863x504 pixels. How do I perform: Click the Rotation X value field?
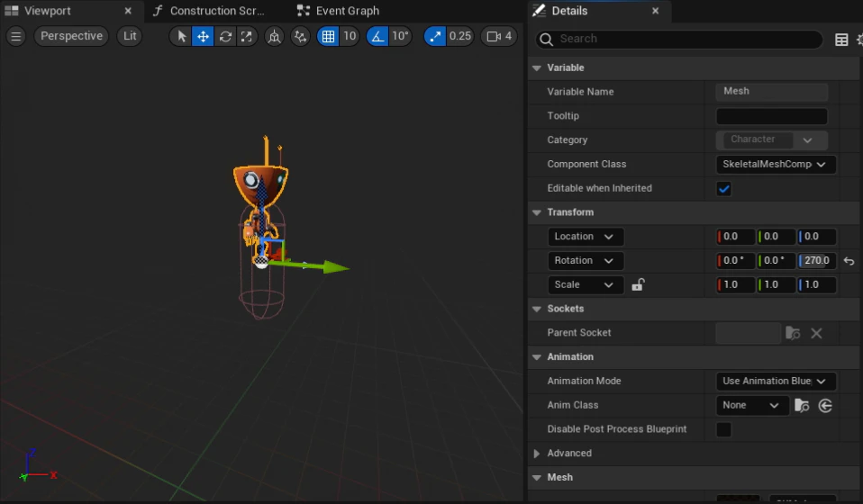pyautogui.click(x=736, y=260)
